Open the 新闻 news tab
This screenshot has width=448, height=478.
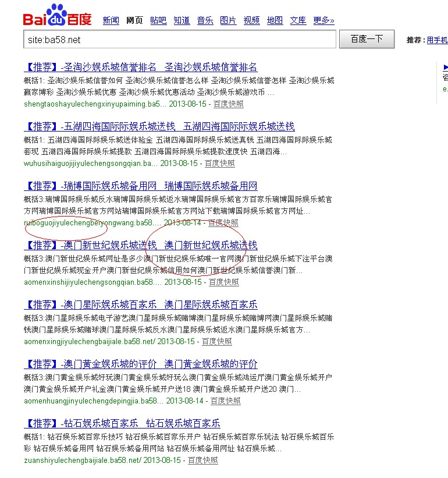[x=111, y=20]
